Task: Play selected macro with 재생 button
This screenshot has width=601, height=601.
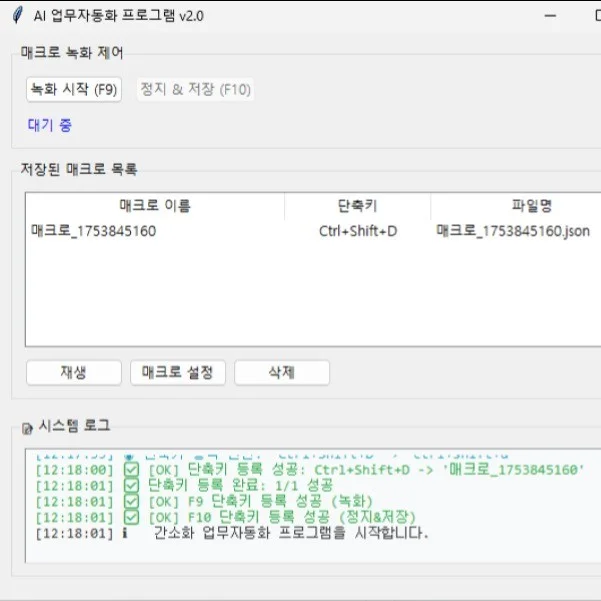Action: [74, 372]
